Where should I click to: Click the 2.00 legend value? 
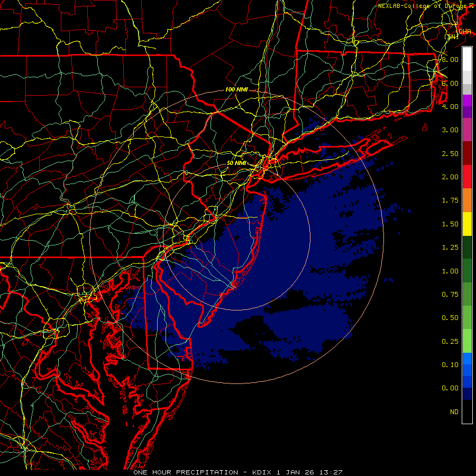(x=450, y=177)
